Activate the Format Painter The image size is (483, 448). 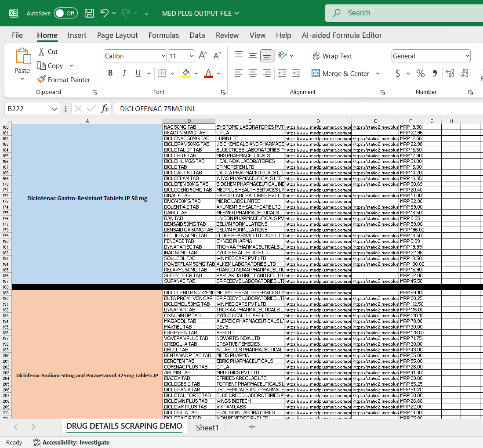coord(63,80)
